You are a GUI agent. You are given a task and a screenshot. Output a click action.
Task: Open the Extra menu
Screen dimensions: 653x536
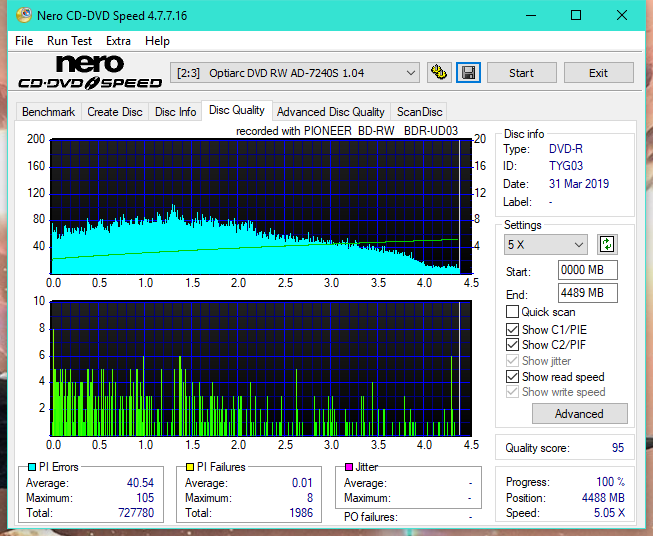[118, 41]
